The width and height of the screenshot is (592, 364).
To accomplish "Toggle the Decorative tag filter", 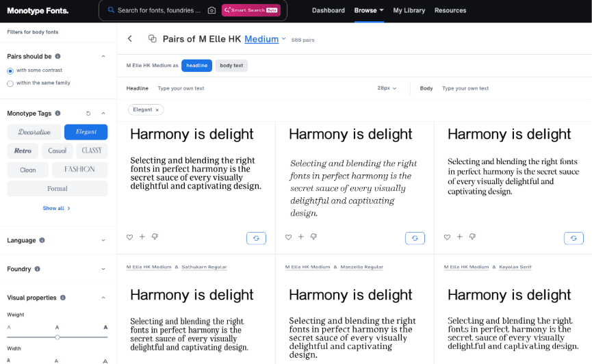I will pos(34,132).
